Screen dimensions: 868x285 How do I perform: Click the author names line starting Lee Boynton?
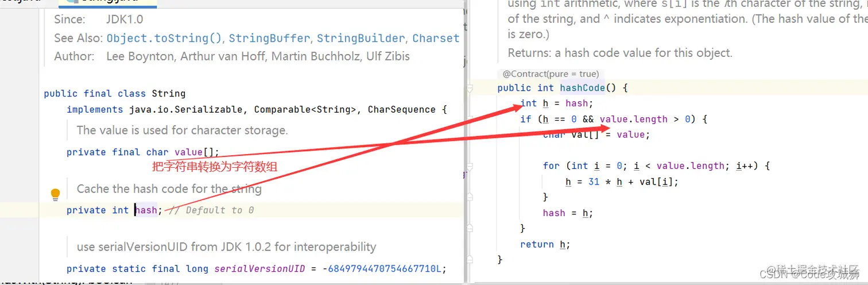[258, 56]
